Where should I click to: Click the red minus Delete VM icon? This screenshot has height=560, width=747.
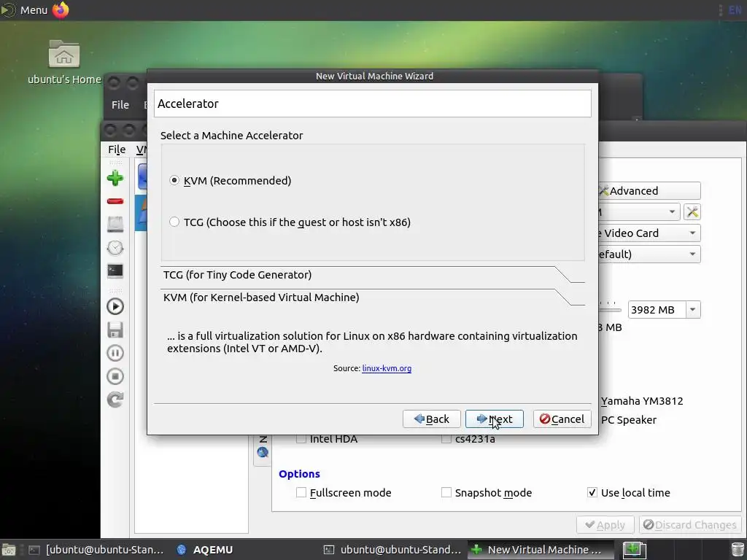(115, 201)
